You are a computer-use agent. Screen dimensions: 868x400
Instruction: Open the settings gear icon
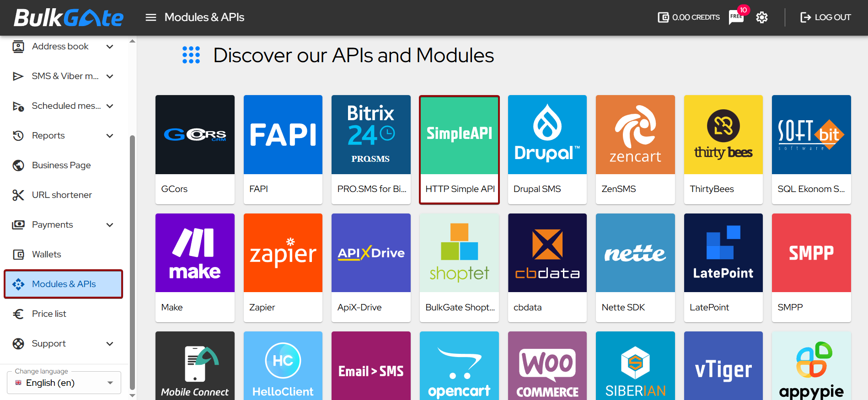(761, 17)
